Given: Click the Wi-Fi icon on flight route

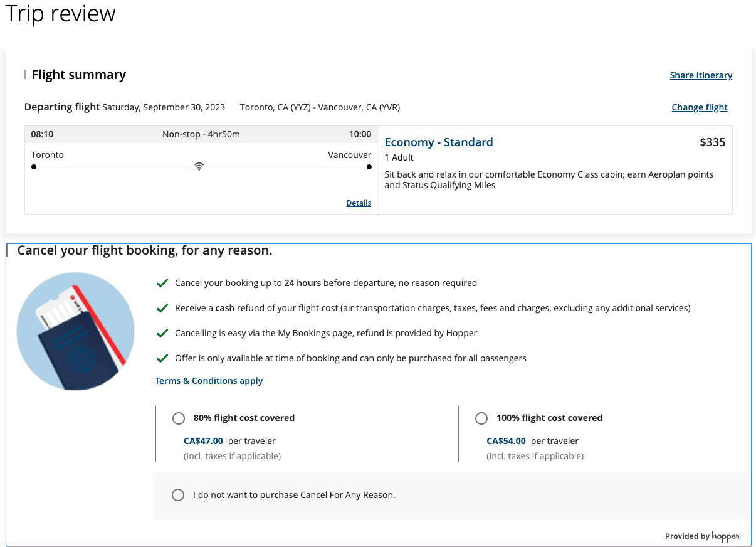Looking at the screenshot, I should coord(199,167).
